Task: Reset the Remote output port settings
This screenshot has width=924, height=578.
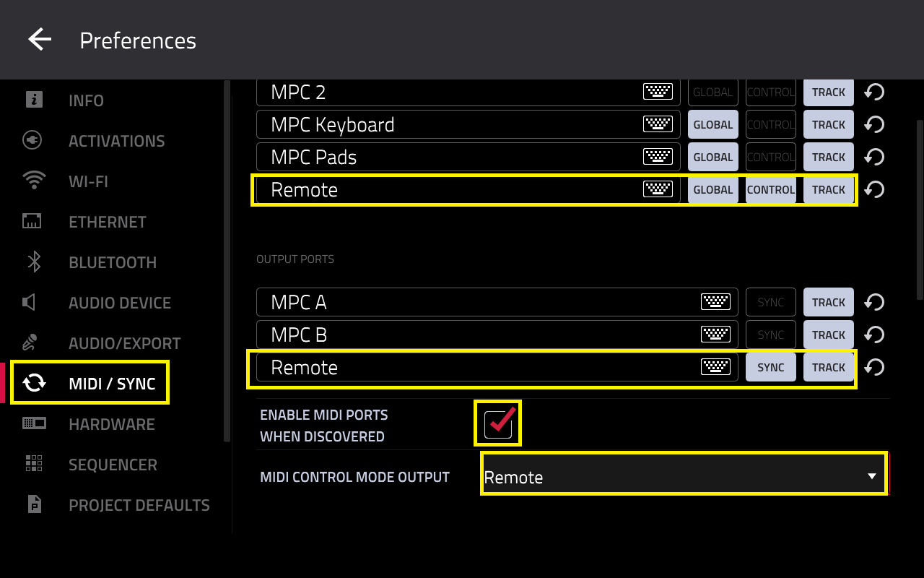Action: point(874,367)
